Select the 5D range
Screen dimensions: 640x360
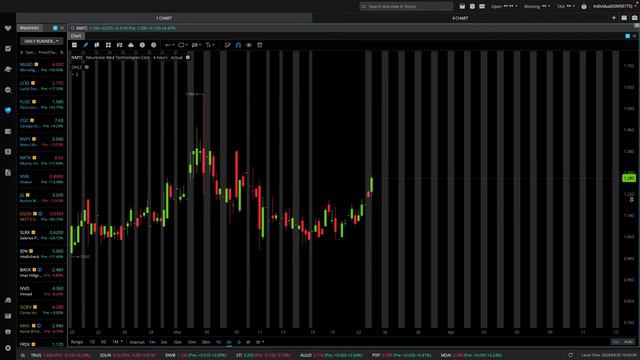point(104,342)
